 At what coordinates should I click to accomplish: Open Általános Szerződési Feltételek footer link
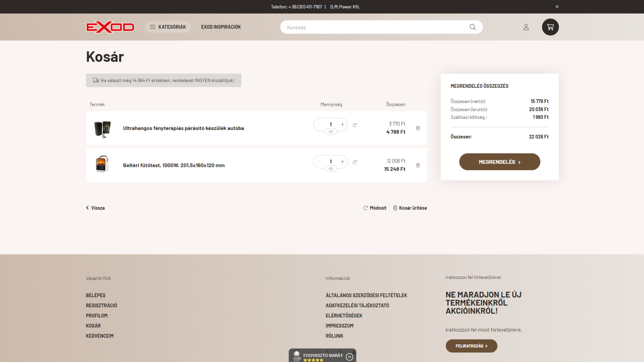pos(366,295)
